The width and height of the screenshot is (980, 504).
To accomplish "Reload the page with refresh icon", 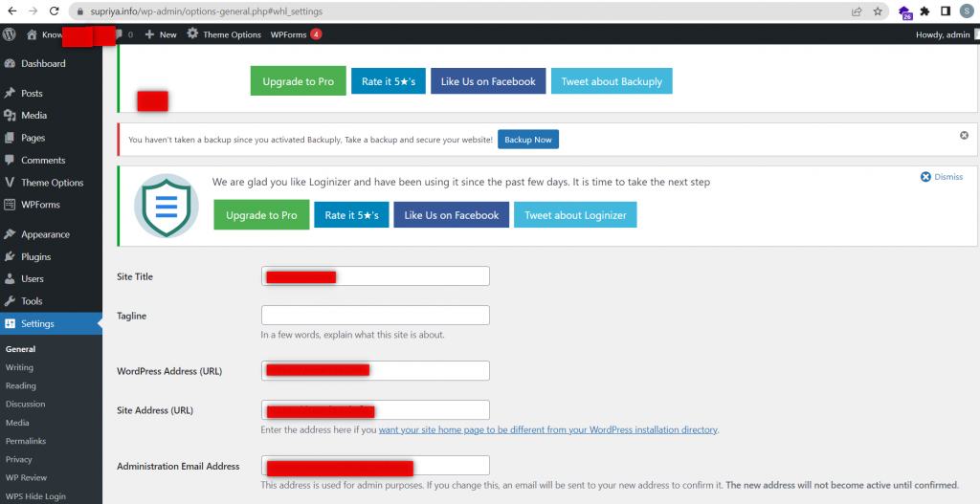I will coord(55,11).
